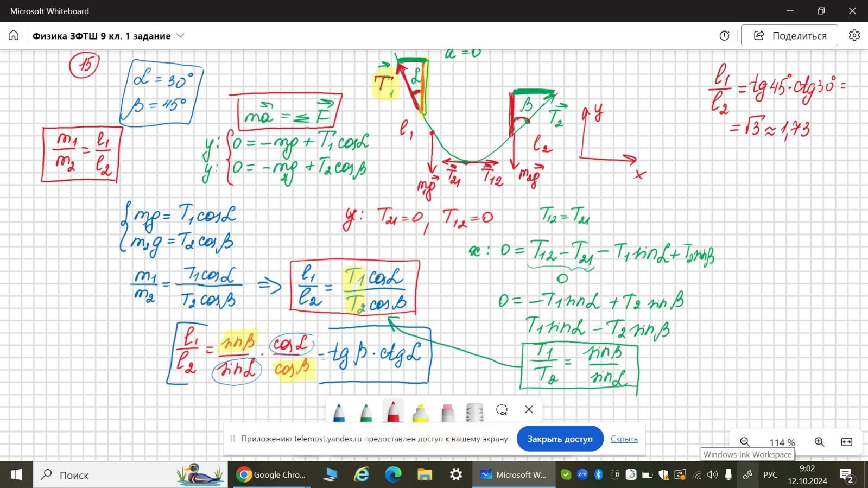The height and width of the screenshot is (488, 868).
Task: Activate the lasso select tool
Action: 502,410
